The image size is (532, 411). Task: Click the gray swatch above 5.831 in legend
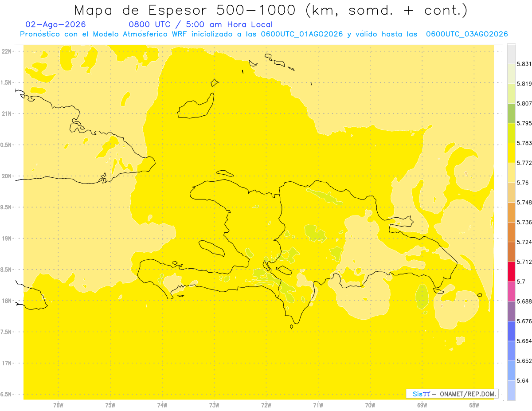click(x=511, y=54)
